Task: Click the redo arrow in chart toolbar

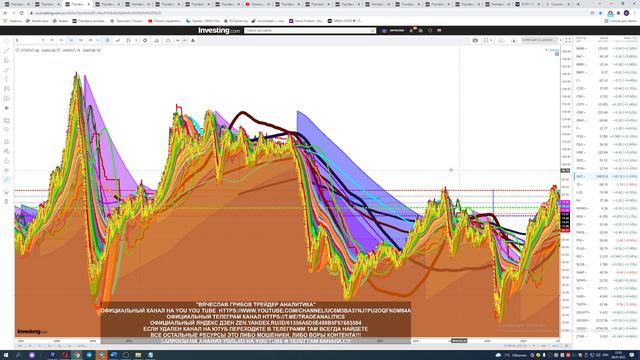Action: [184, 40]
